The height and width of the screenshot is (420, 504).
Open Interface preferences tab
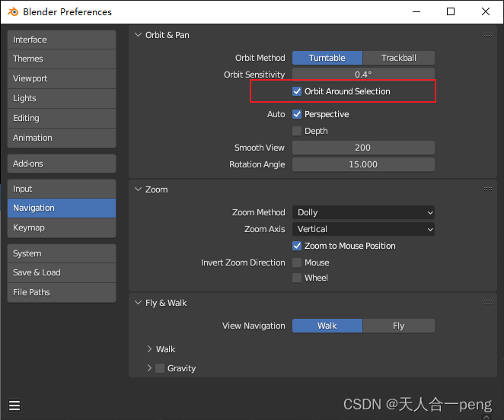point(62,40)
